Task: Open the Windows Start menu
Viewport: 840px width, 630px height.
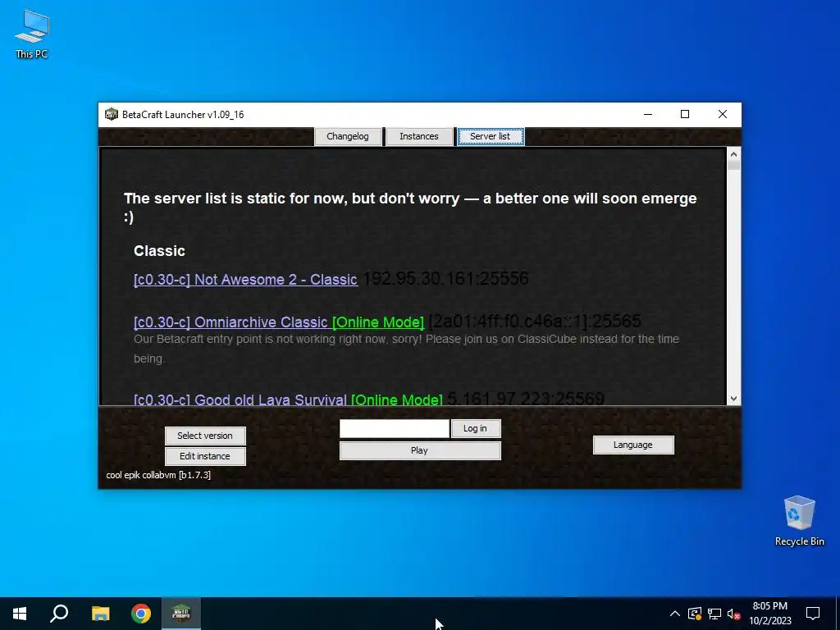Action: pos(20,614)
